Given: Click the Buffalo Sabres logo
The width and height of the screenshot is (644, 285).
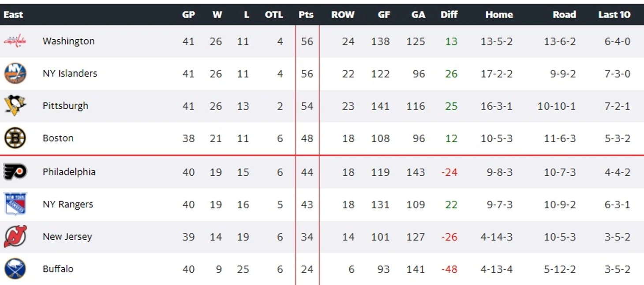Looking at the screenshot, I should click(15, 269).
